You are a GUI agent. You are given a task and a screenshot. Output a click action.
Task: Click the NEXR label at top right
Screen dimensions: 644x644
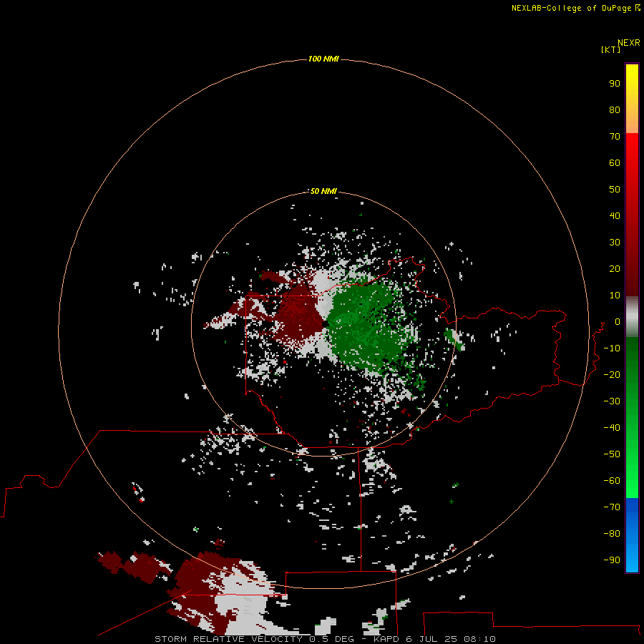pos(628,43)
